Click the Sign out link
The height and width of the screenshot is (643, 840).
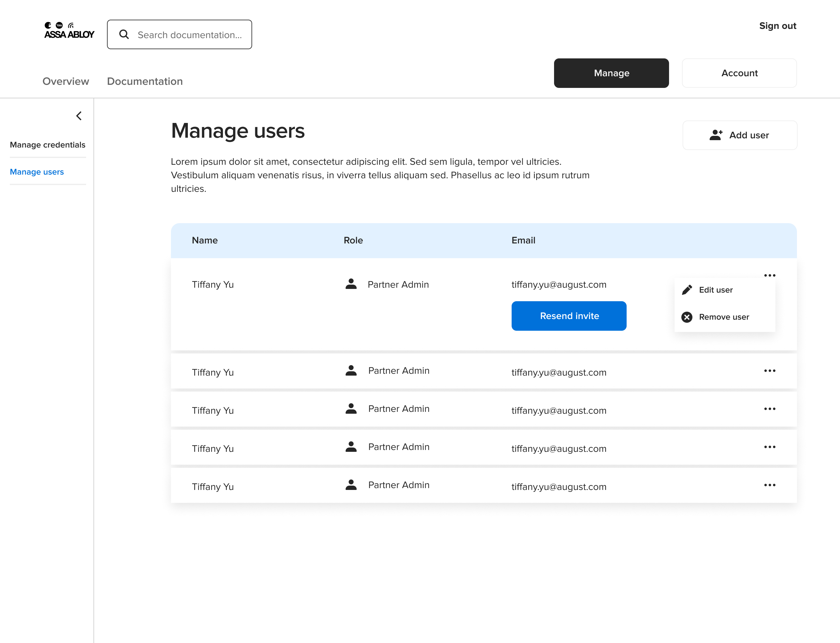(x=778, y=26)
